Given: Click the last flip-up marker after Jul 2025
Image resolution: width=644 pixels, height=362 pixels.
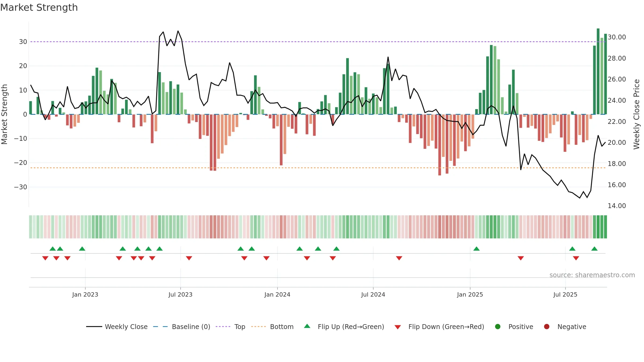Looking at the screenshot, I should 594,249.
